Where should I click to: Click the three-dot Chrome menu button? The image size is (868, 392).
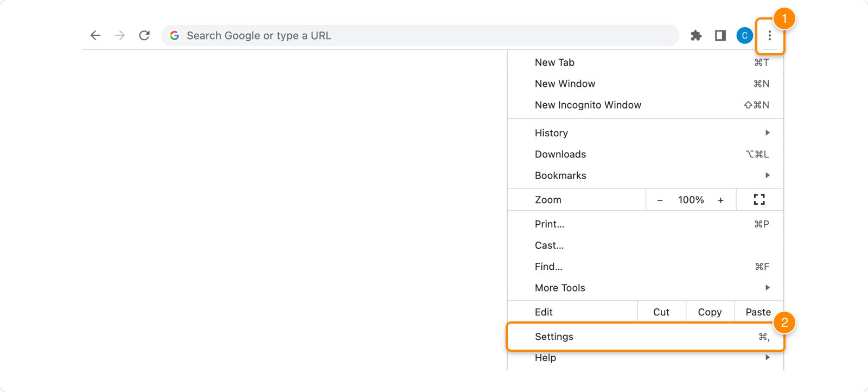(769, 35)
